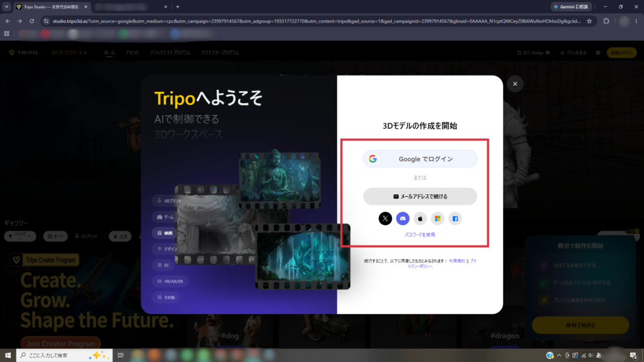Select the 3Dプリント gallery filter
This screenshot has width=644, height=362.
click(x=86, y=236)
